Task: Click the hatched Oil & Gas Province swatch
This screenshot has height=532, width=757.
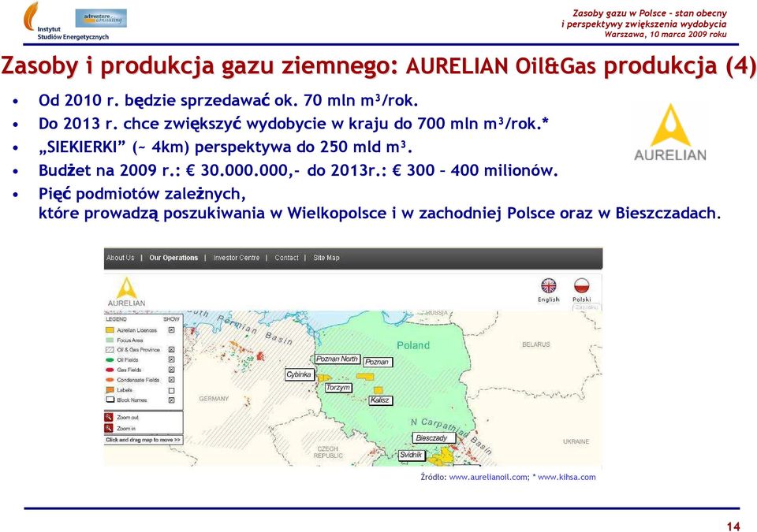Action: (x=110, y=349)
